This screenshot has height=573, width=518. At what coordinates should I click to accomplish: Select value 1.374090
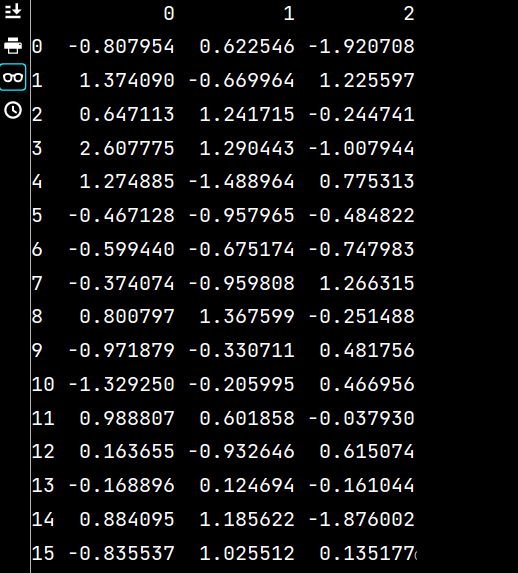click(x=127, y=80)
